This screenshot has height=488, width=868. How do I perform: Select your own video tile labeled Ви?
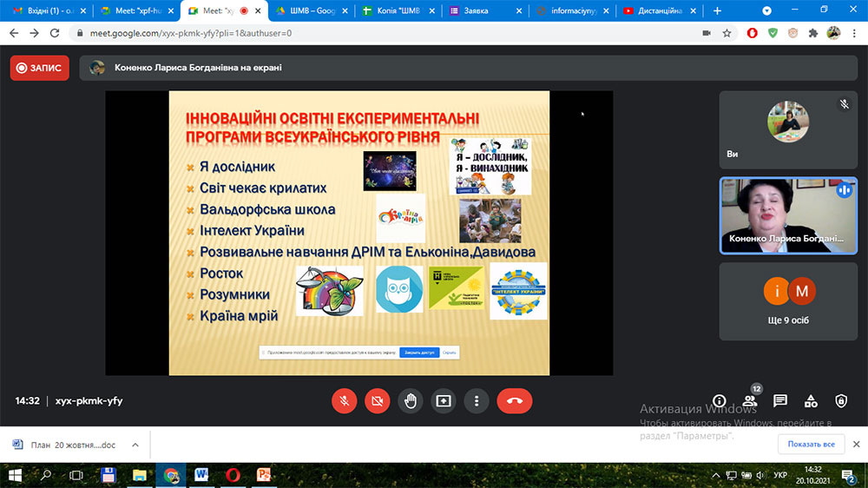tap(788, 129)
